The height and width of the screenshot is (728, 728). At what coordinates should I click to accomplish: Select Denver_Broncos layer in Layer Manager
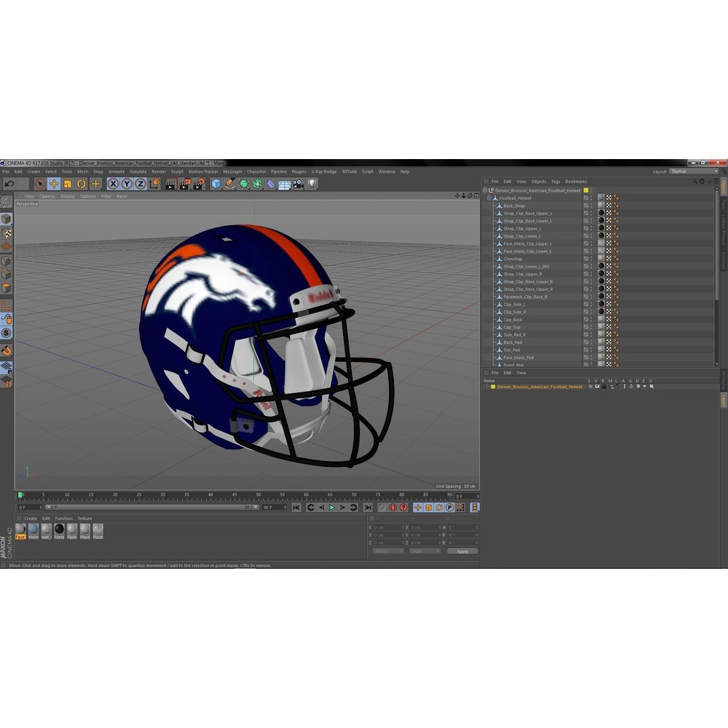coord(539,387)
